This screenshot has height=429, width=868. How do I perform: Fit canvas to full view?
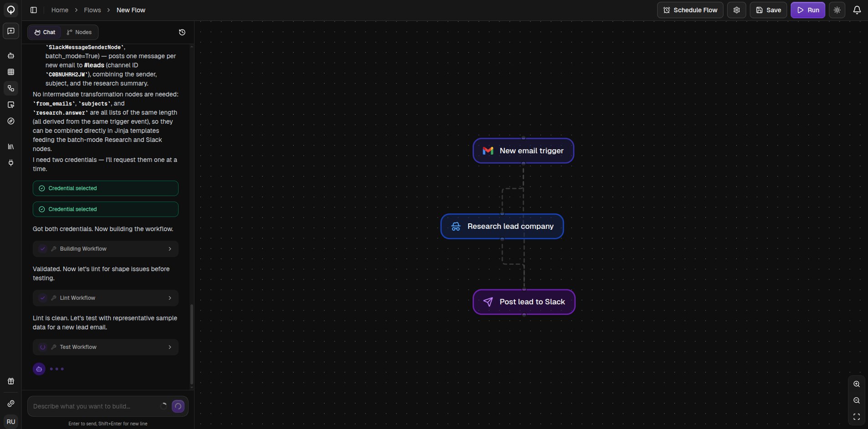click(857, 417)
